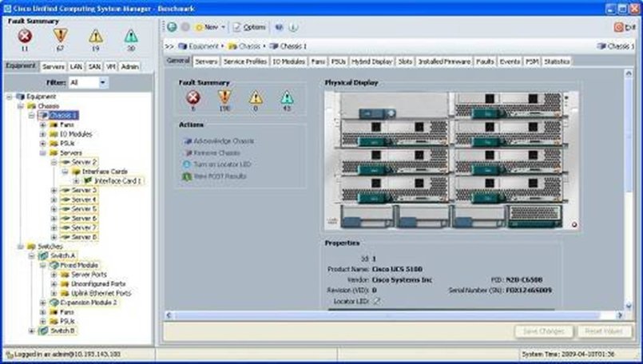Open the Statistics tab
The width and height of the screenshot is (643, 364).
pos(557,61)
